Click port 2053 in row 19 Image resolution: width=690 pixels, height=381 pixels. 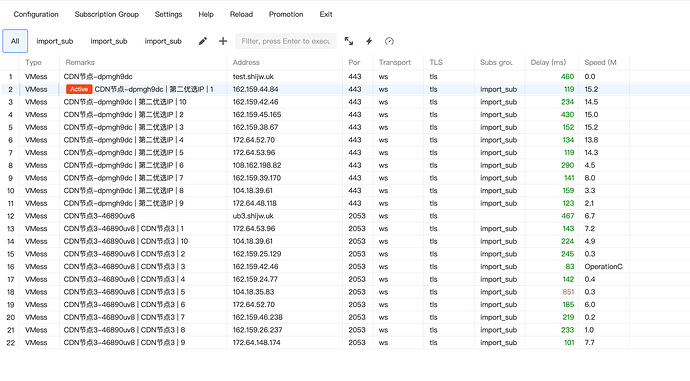357,305
